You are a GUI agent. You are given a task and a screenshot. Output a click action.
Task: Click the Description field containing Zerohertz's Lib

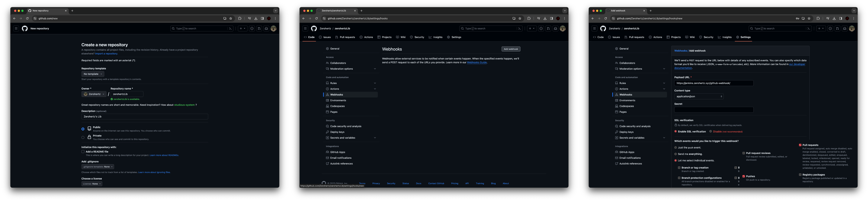coord(145,117)
